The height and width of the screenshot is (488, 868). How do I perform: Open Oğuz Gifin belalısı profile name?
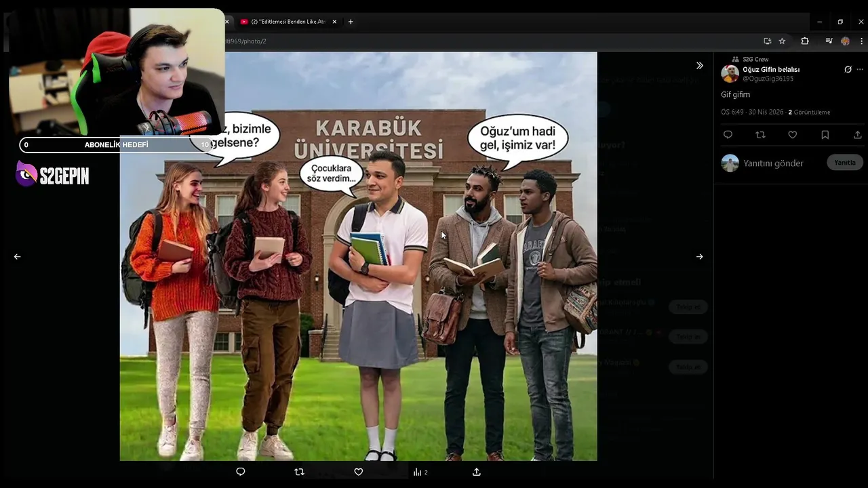click(771, 69)
